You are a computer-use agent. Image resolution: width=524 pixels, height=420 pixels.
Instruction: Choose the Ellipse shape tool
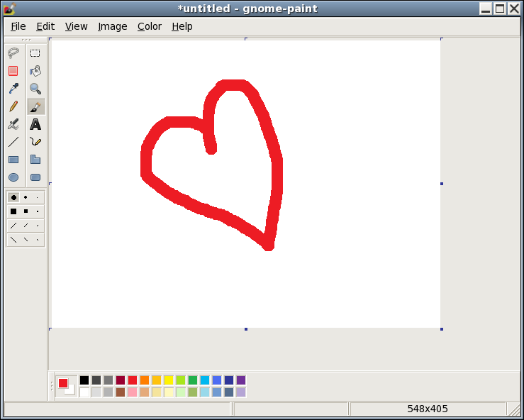click(x=13, y=177)
